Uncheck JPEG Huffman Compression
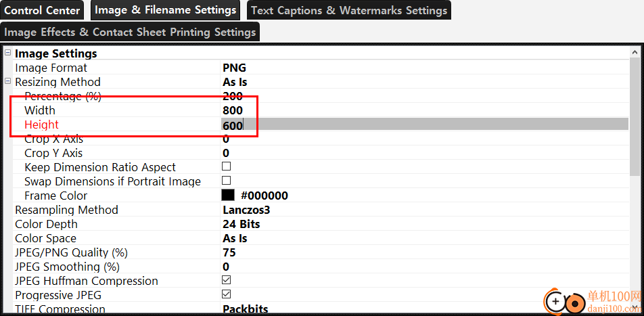Image resolution: width=644 pixels, height=316 pixels. click(x=227, y=280)
